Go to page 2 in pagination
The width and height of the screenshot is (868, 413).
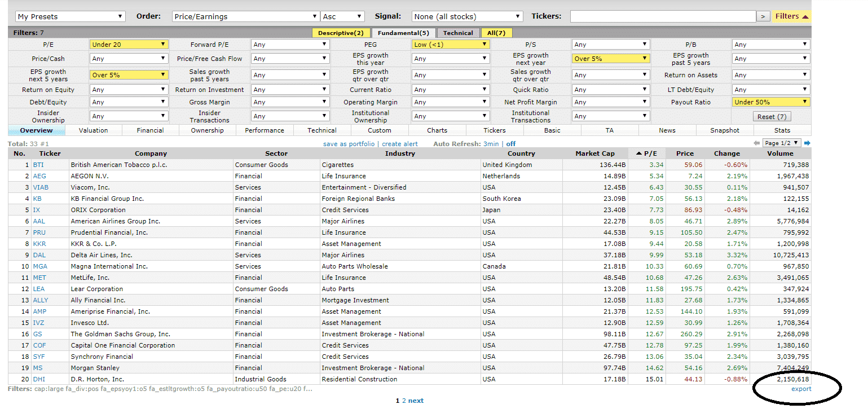tap(404, 401)
